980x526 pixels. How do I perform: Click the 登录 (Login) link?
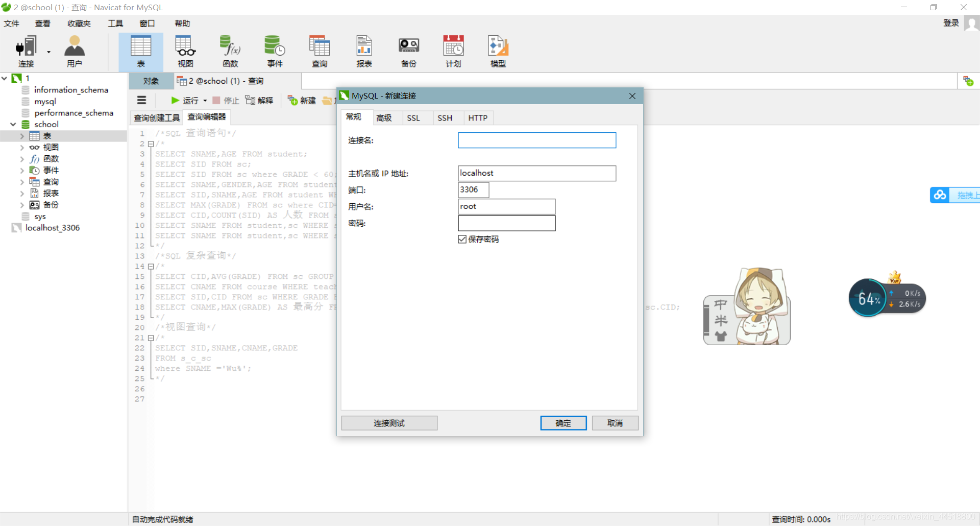[951, 23]
